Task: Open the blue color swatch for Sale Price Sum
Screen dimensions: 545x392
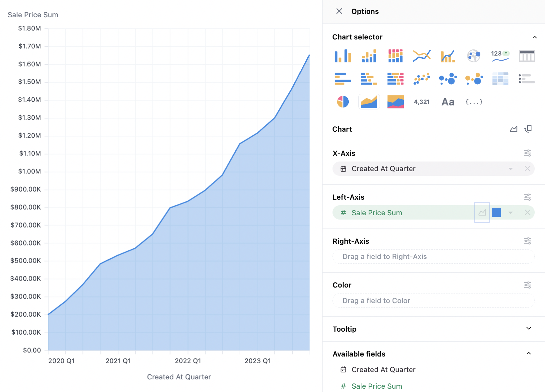Action: coord(496,213)
